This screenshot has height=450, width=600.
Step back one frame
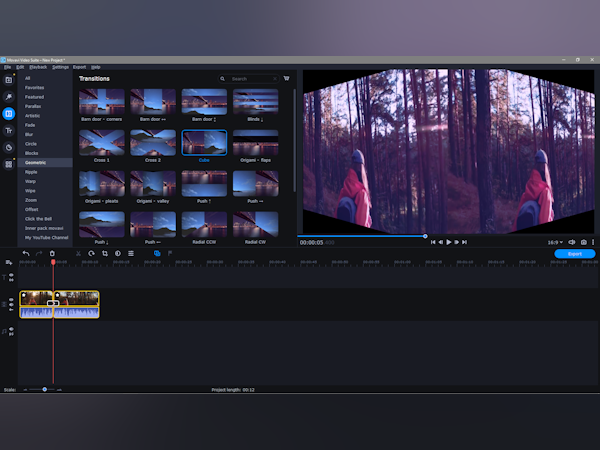[440, 242]
